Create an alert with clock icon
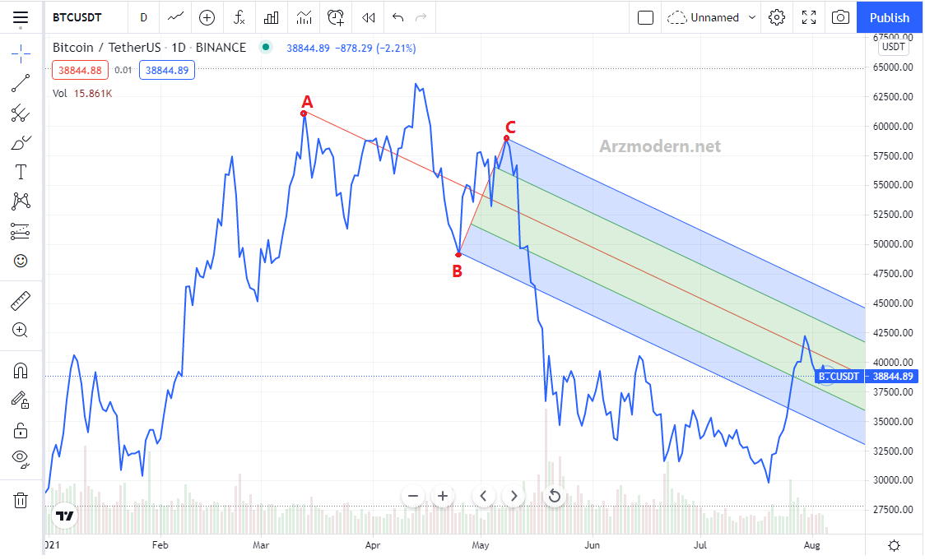This screenshot has width=925, height=560. point(336,18)
